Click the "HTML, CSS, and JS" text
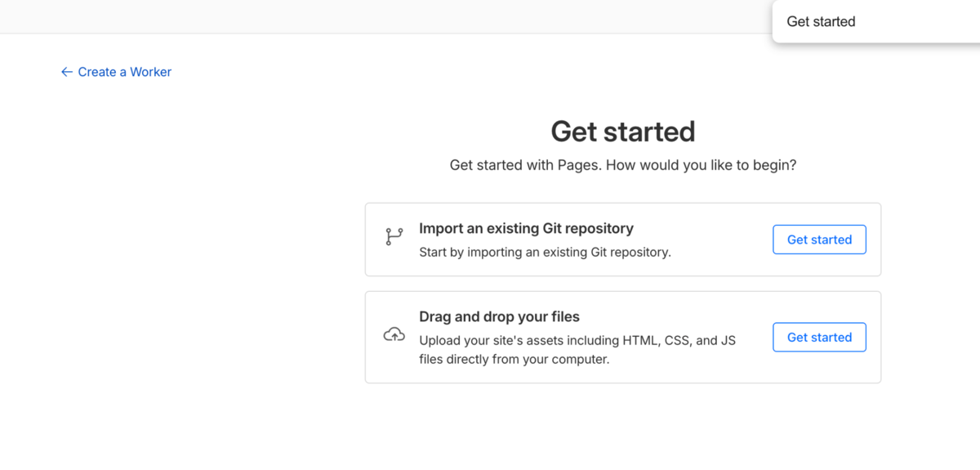The height and width of the screenshot is (470, 980). [x=679, y=340]
